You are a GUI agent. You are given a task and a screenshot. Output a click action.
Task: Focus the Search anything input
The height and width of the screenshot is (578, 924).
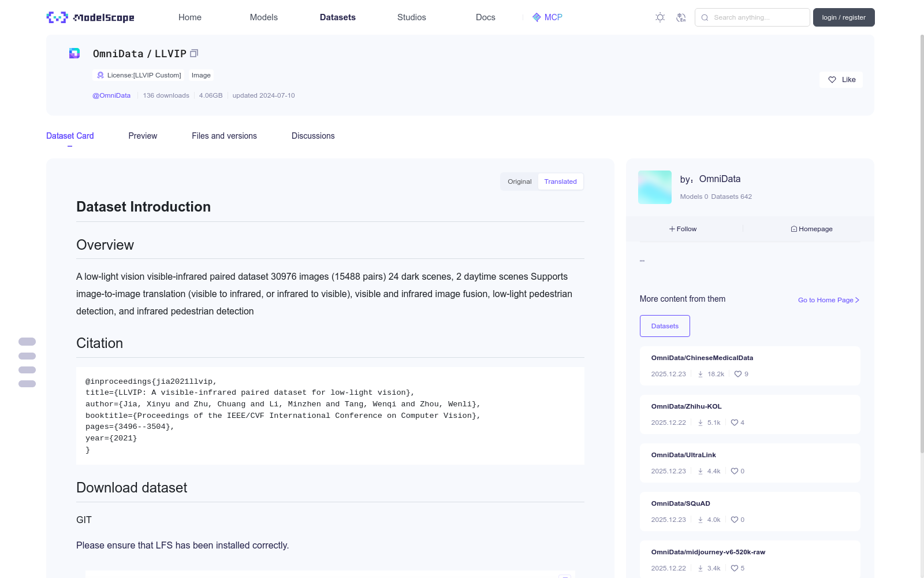point(752,17)
